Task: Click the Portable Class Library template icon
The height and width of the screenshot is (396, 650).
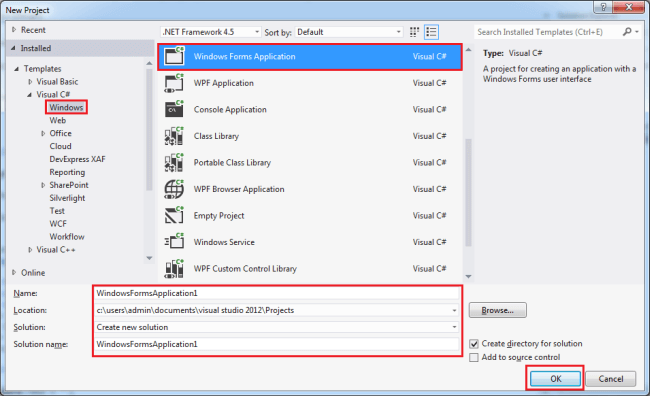Action: click(174, 163)
